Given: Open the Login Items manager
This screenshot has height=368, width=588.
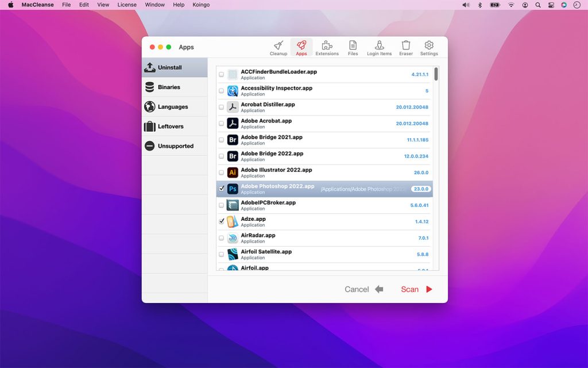Looking at the screenshot, I should [379, 48].
